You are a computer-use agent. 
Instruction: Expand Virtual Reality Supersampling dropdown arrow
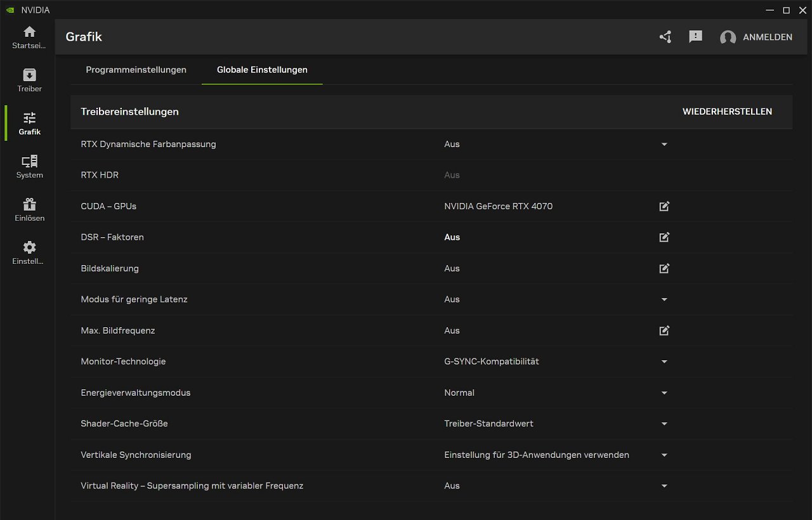(664, 486)
